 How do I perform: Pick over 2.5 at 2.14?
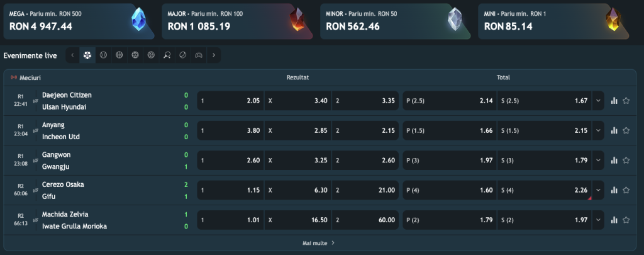(450, 101)
